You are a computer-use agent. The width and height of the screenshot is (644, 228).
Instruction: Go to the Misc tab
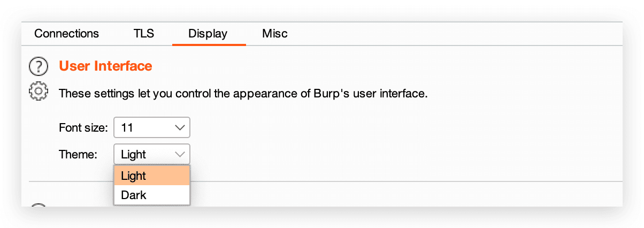click(x=275, y=34)
